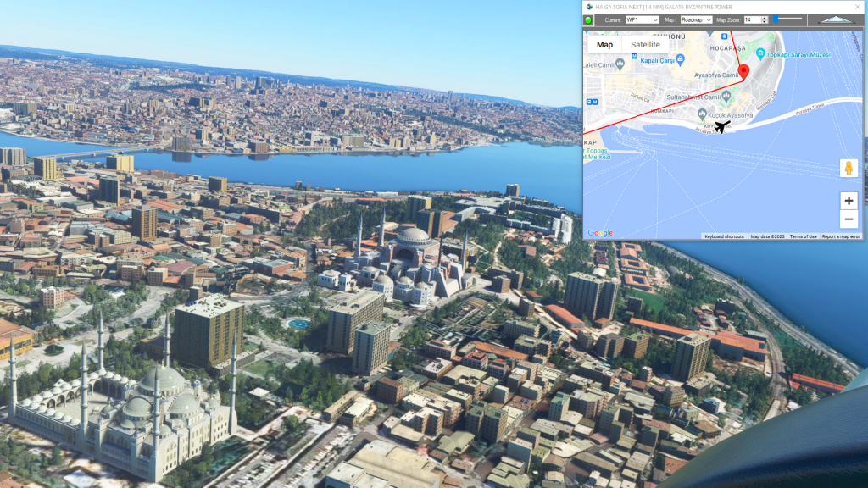Click the Küçük Ayasofya map marker
The height and width of the screenshot is (488, 868).
pyautogui.click(x=702, y=114)
